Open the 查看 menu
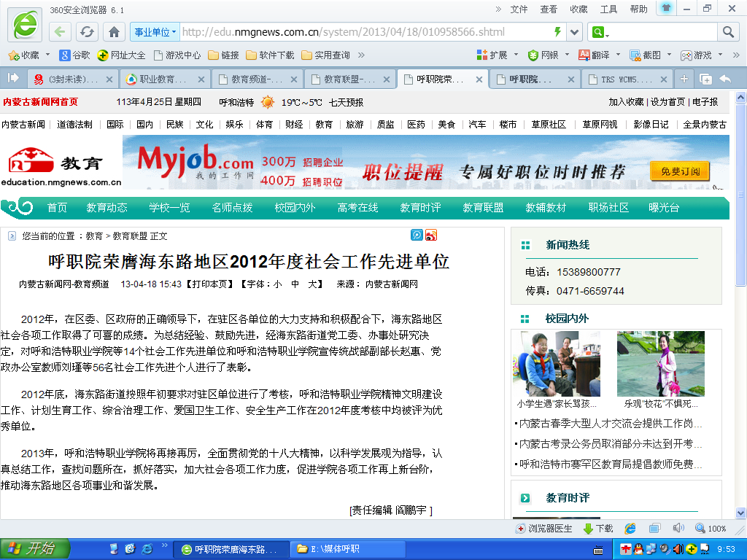 549,9
